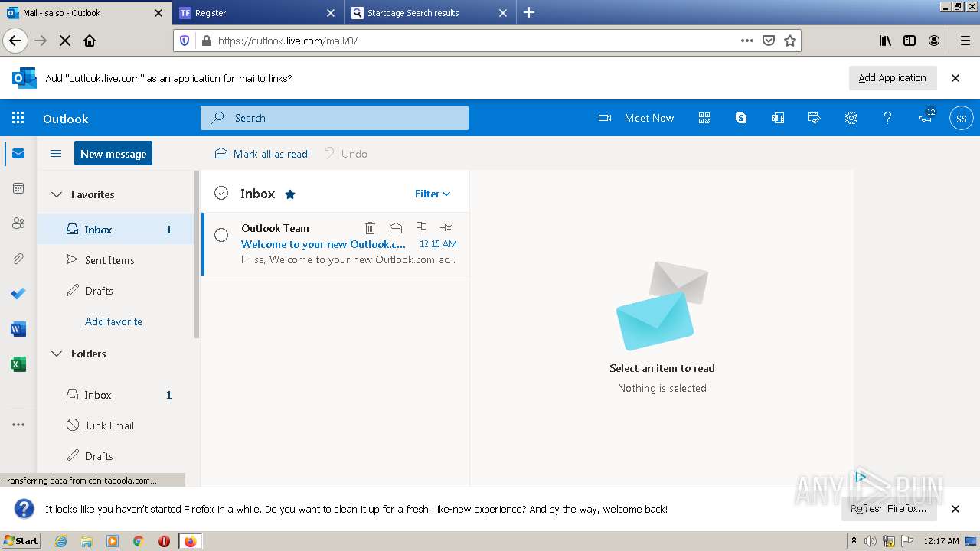The height and width of the screenshot is (551, 980).
Task: Launch Word from the left rail
Action: pyautogui.click(x=18, y=329)
